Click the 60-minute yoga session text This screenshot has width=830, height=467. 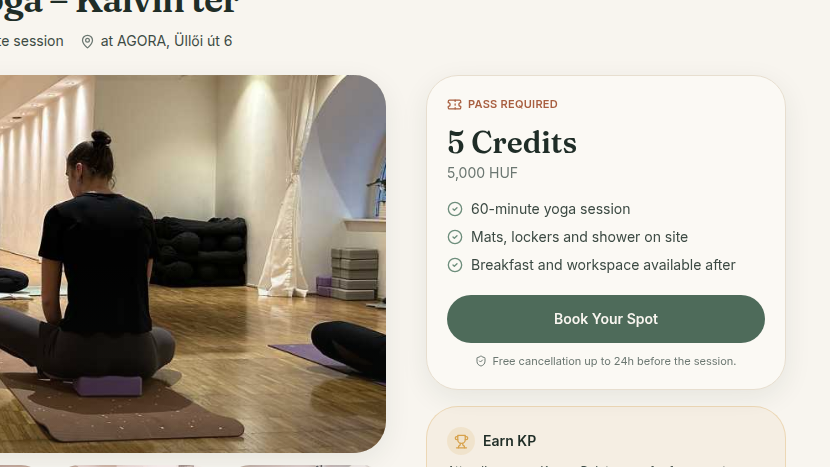pos(551,209)
